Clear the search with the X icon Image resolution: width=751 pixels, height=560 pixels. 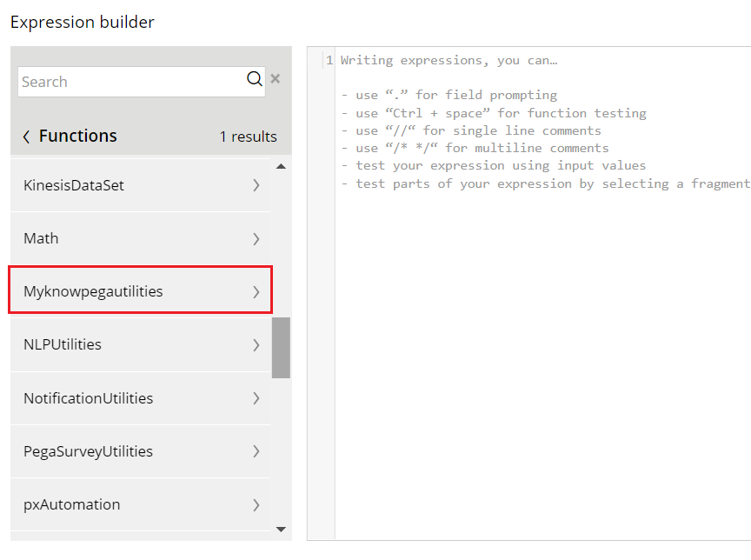275,78
